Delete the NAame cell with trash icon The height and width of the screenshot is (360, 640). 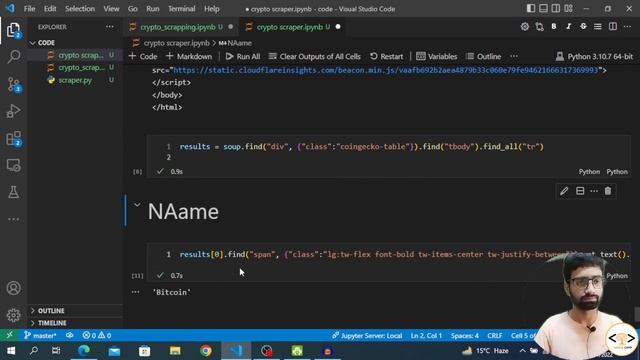pyautogui.click(x=608, y=191)
